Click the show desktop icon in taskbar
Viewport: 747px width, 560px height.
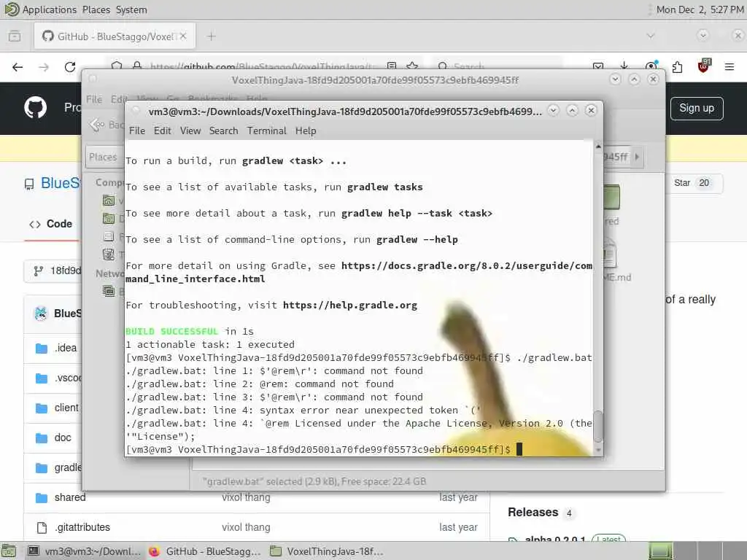[9, 551]
